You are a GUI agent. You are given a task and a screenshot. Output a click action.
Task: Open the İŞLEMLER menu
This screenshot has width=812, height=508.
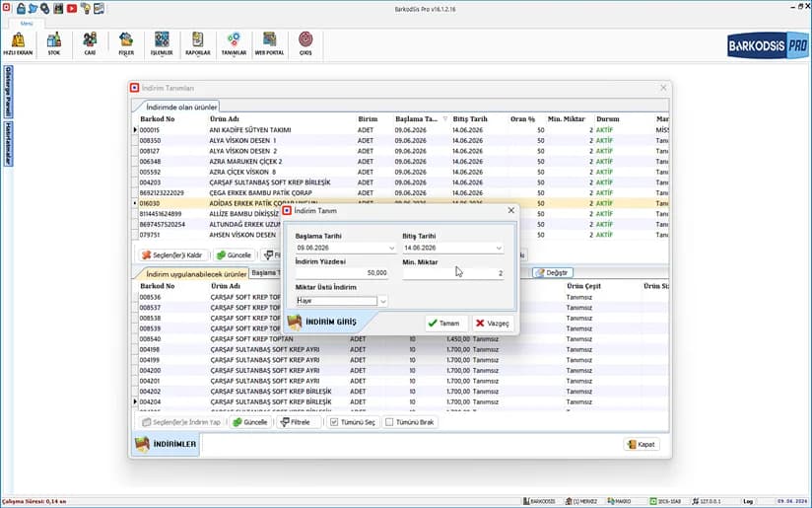click(x=162, y=43)
